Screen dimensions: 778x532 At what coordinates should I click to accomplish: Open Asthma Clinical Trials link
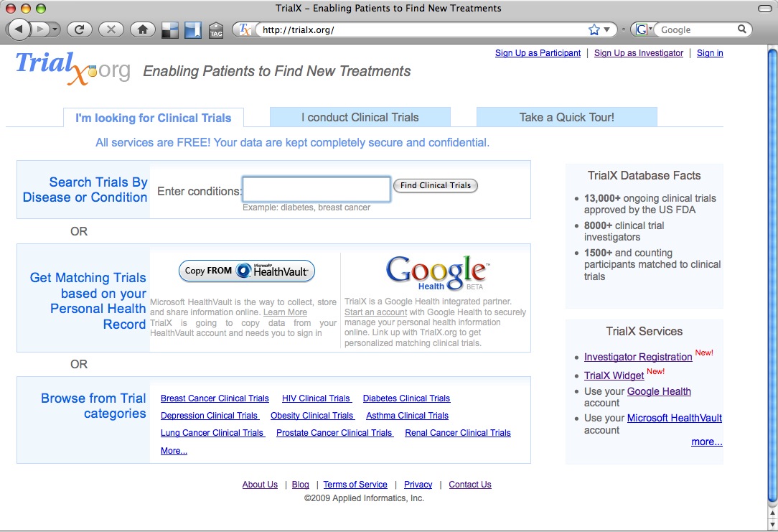point(408,416)
